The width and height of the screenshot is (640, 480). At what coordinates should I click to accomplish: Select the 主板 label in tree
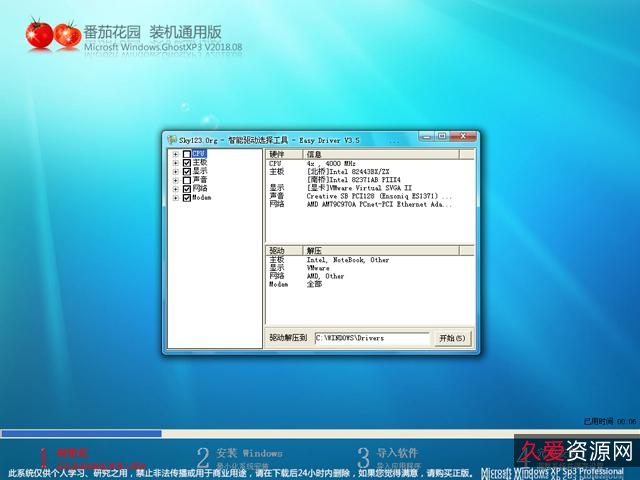point(200,162)
